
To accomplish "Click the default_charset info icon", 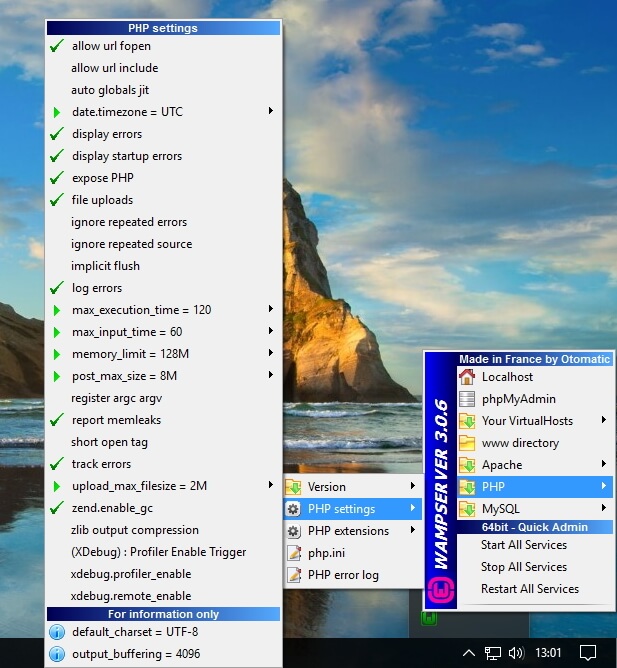I will pyautogui.click(x=57, y=632).
